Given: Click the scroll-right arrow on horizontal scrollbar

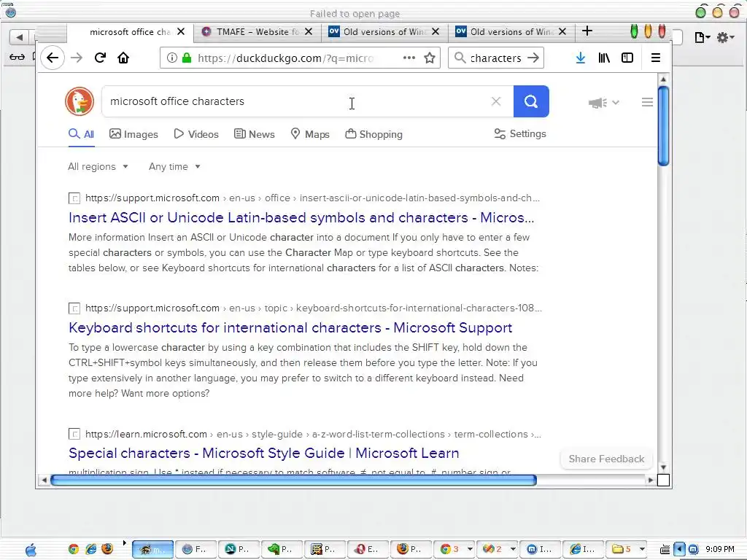Looking at the screenshot, I should [651, 480].
